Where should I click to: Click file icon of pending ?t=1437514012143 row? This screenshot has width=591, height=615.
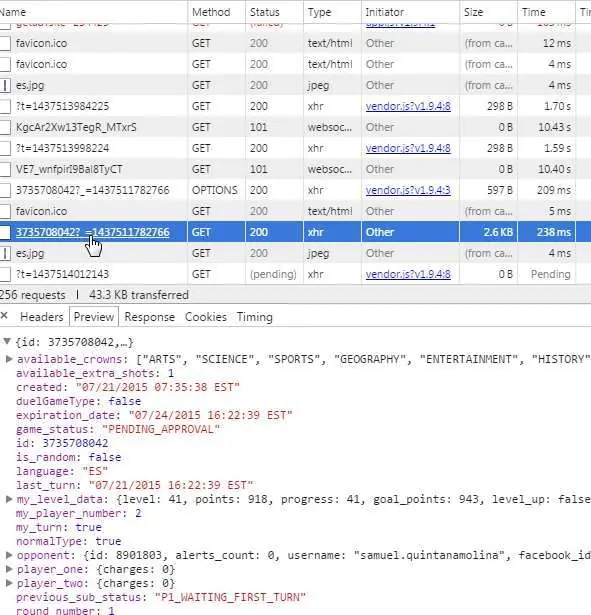pos(5,274)
